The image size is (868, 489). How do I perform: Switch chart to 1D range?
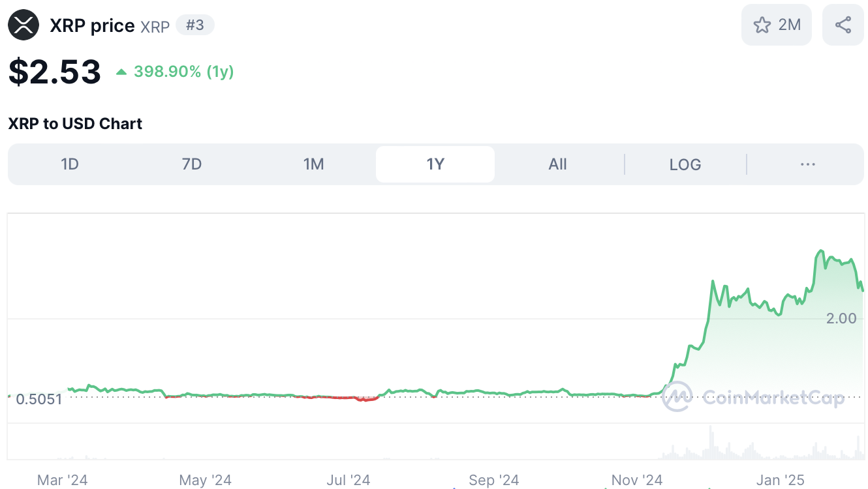tap(70, 164)
